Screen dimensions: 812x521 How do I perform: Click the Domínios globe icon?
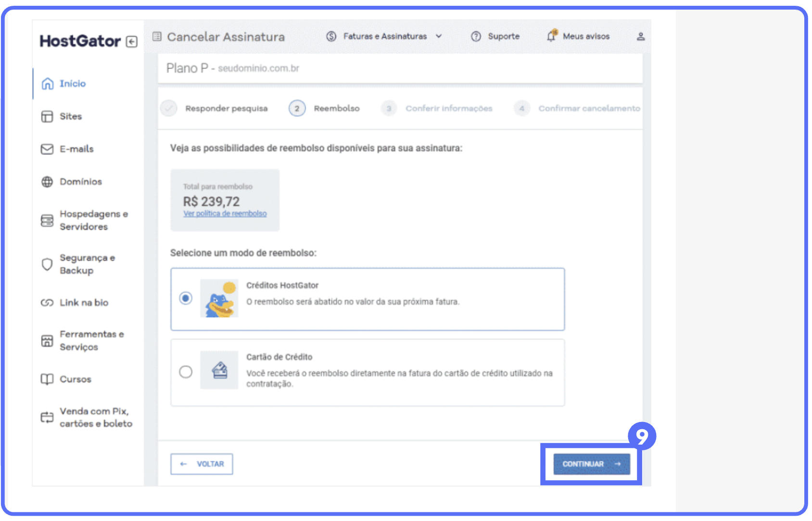pos(47,182)
